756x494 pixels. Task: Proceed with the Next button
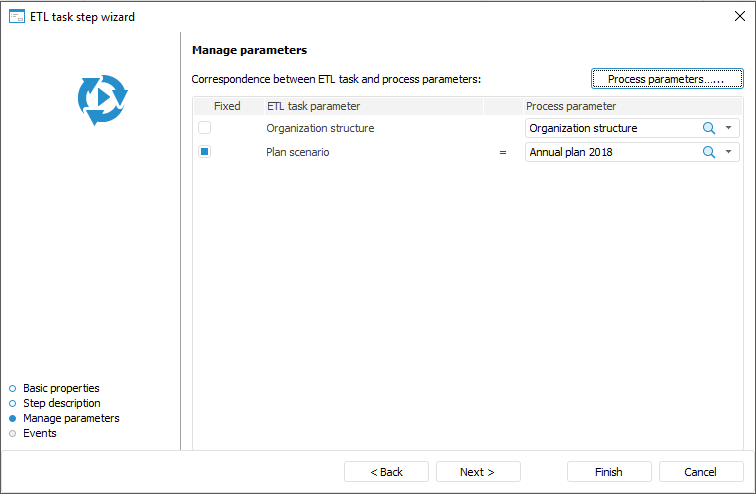tap(476, 472)
